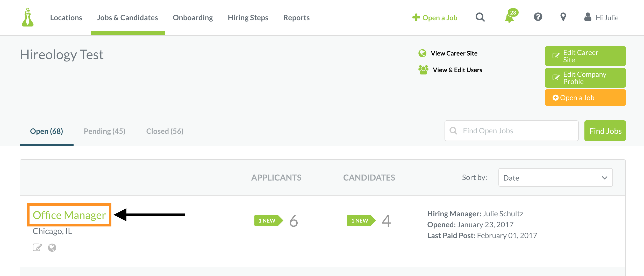This screenshot has height=276, width=644.
Task: Click Last Paid Post: February 01, 2017 text
Action: coord(482,235)
